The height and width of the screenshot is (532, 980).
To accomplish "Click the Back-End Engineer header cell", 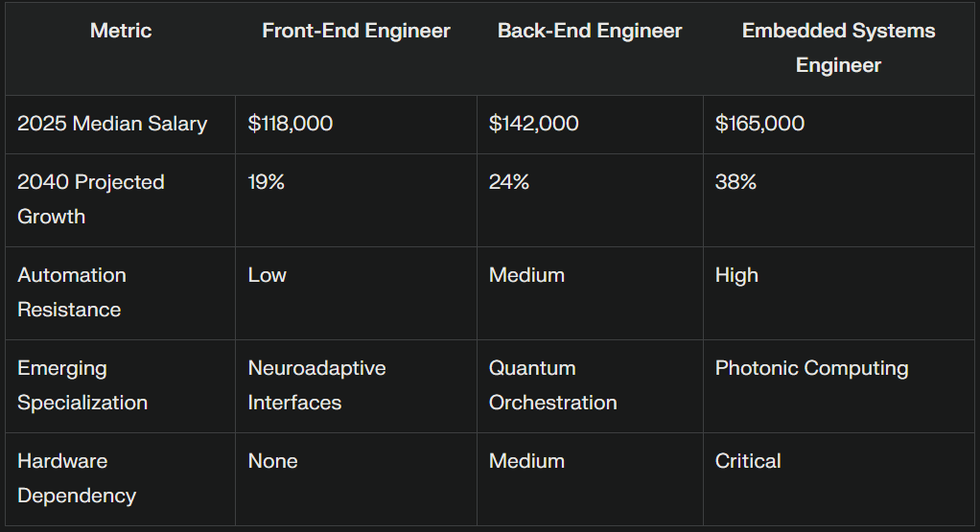I will (590, 31).
